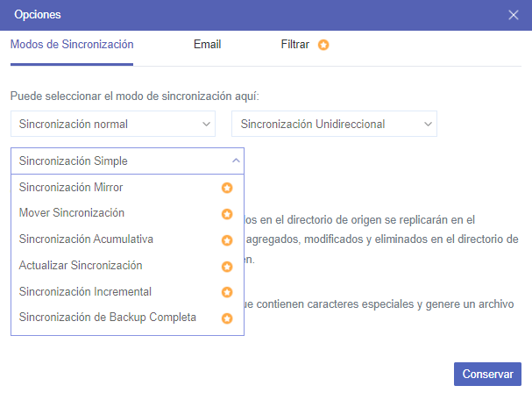Collapse the Sincronización Simple dropdown
532x400 pixels.
click(x=127, y=161)
